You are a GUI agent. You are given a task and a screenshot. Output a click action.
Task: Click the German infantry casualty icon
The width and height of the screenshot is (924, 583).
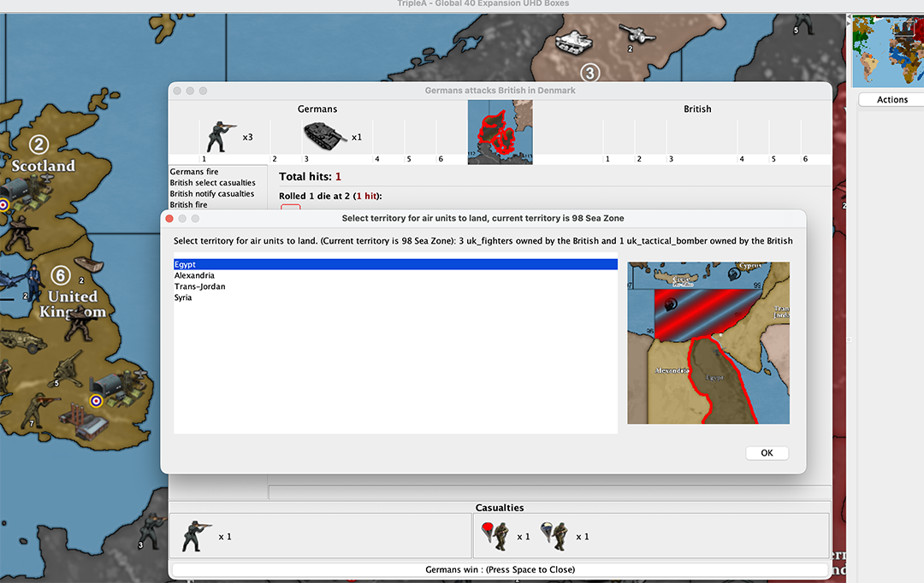[x=192, y=536]
